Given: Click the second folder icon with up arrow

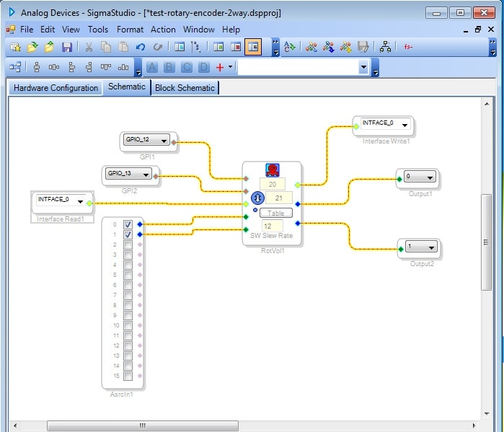Looking at the screenshot, I should click(49, 47).
